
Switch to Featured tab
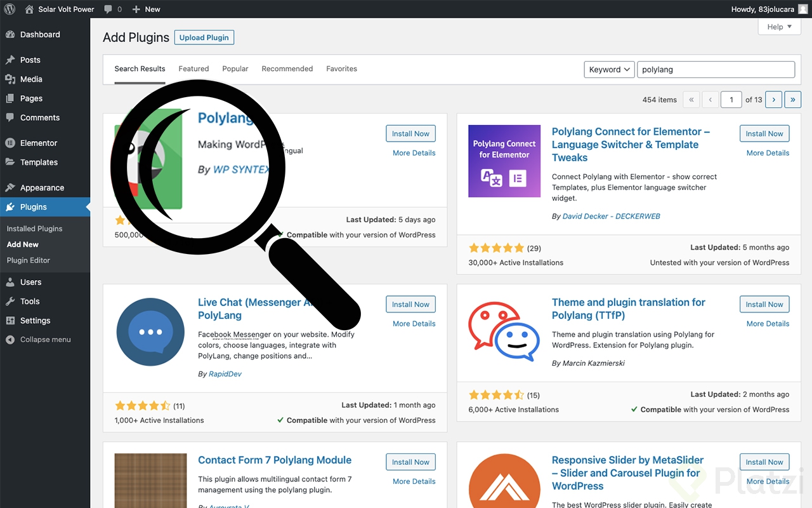193,69
